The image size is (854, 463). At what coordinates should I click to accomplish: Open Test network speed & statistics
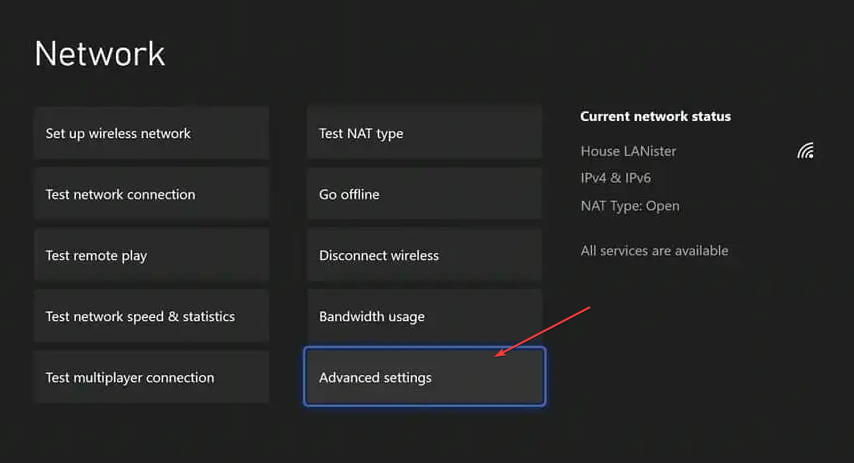(151, 316)
